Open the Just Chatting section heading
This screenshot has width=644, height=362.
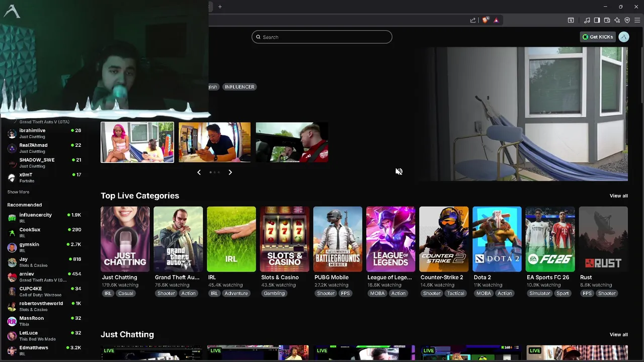127,334
